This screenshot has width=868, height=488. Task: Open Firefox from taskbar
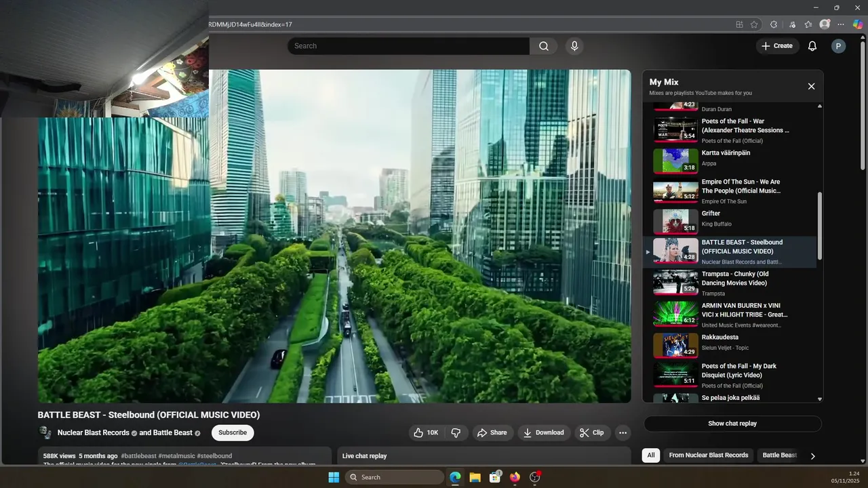(x=515, y=477)
